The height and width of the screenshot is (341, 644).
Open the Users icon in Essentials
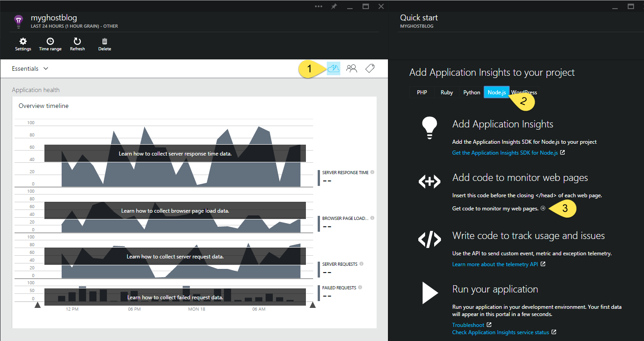(352, 68)
